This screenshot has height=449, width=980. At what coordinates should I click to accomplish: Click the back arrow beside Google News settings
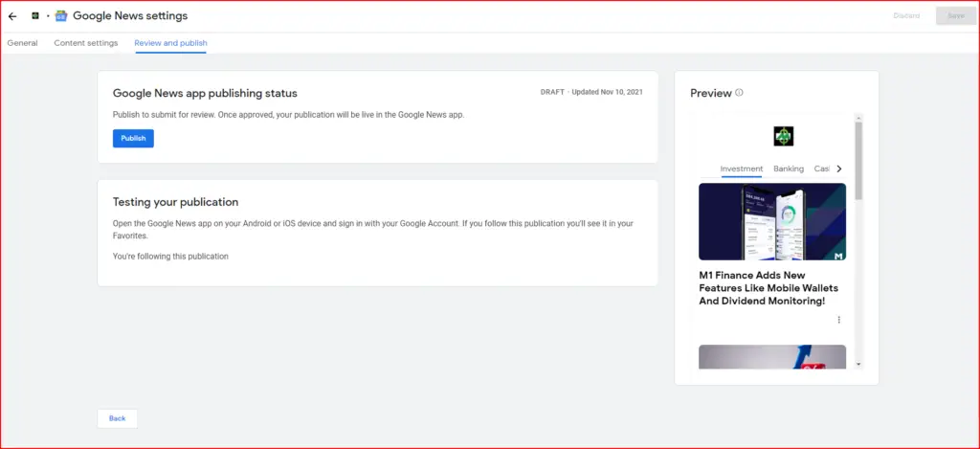12,16
